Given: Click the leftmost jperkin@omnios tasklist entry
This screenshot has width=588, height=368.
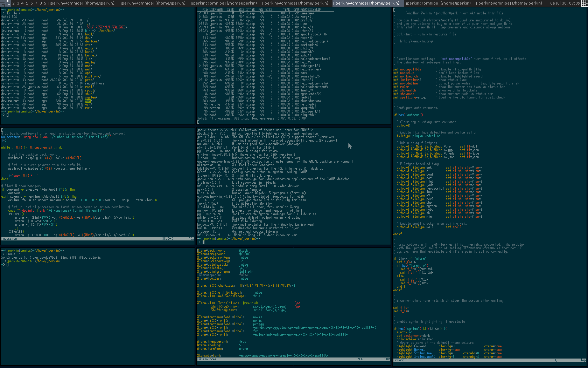Looking at the screenshot, I should pyautogui.click(x=81, y=3).
